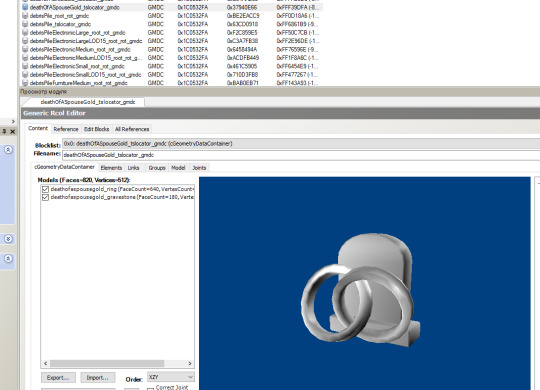This screenshot has width=540, height=390.
Task: Click the right arrow above the left dock
Action: (x=13, y=121)
